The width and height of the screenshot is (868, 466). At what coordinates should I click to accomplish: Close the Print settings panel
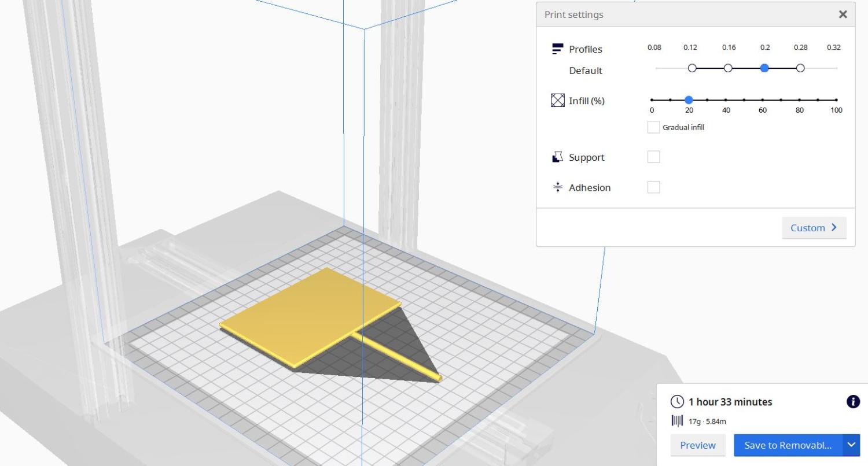tap(843, 14)
